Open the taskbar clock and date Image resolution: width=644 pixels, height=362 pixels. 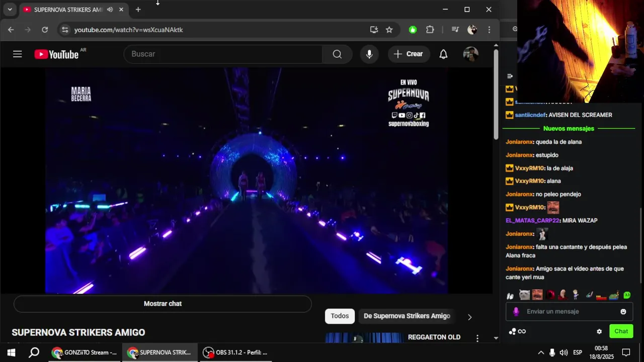tap(601, 352)
